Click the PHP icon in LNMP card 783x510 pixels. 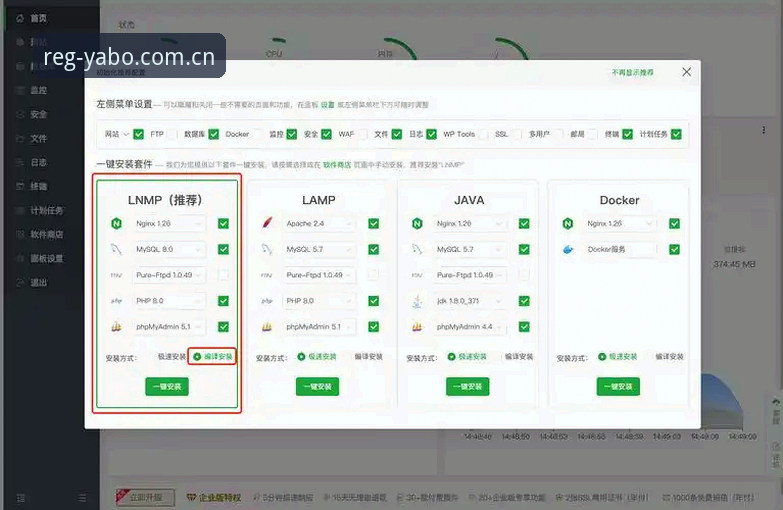116,301
